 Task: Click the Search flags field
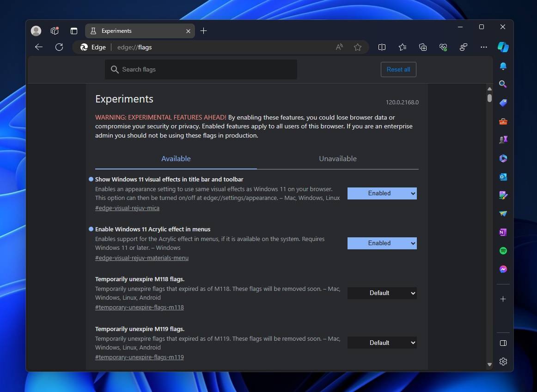click(201, 69)
